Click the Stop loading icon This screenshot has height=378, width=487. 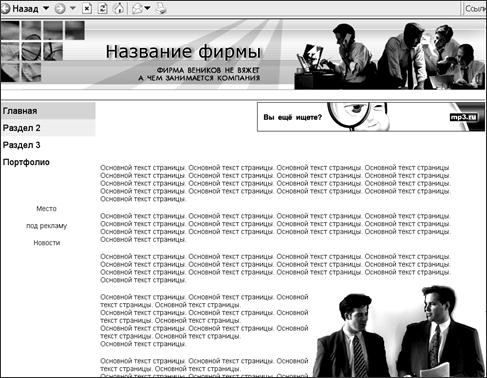[x=87, y=9]
